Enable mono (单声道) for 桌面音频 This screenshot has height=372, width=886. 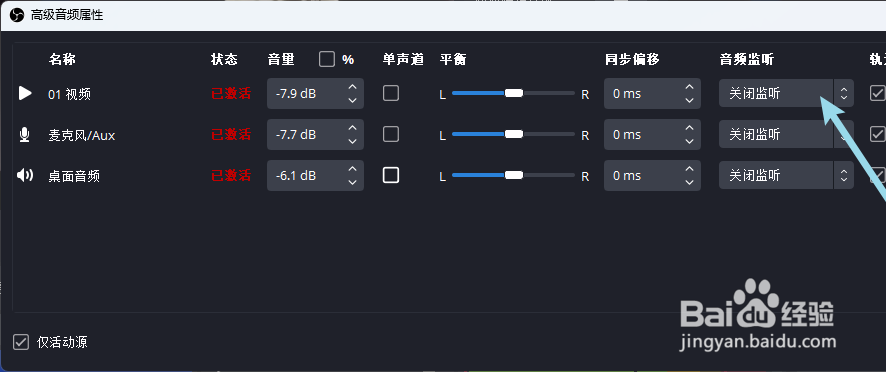pyautogui.click(x=391, y=175)
